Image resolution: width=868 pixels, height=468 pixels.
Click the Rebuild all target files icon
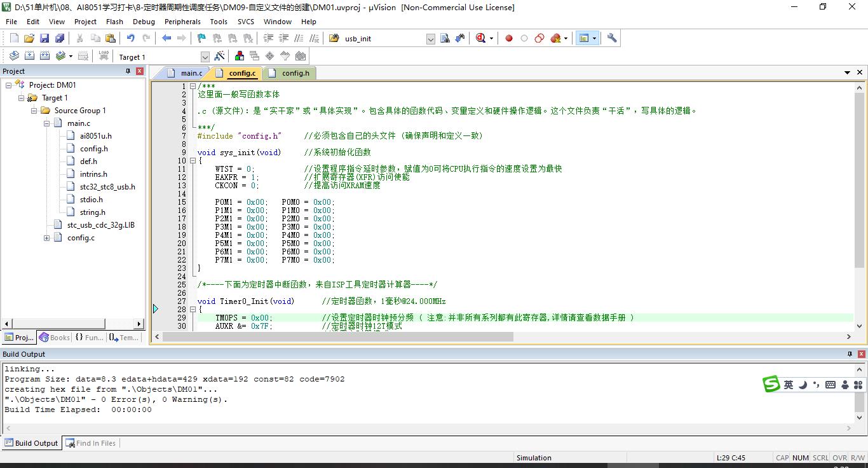coord(44,56)
